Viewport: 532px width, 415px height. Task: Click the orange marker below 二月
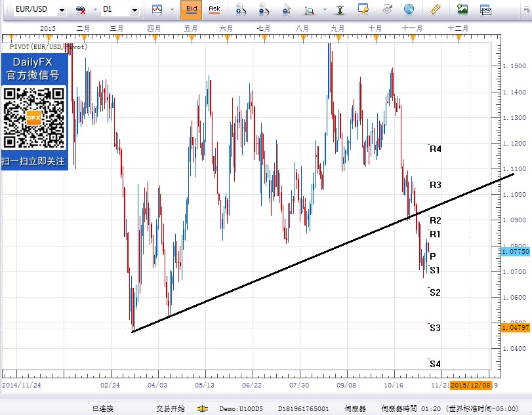point(84,37)
